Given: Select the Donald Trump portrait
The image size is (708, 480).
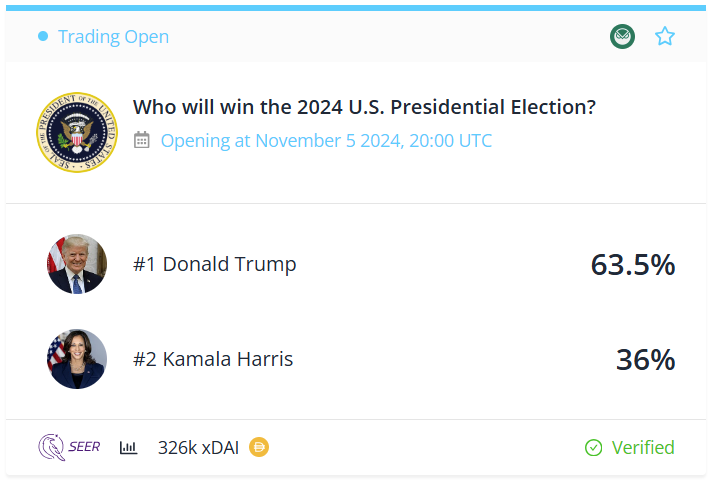Looking at the screenshot, I should pyautogui.click(x=77, y=264).
